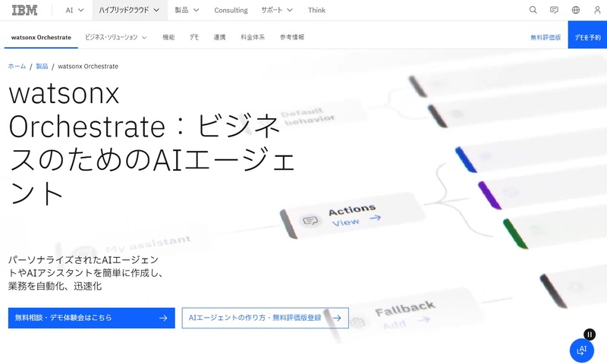The height and width of the screenshot is (364, 607).
Task: Click the watsonx Orchestrate breadcrumb text
Action: click(88, 66)
